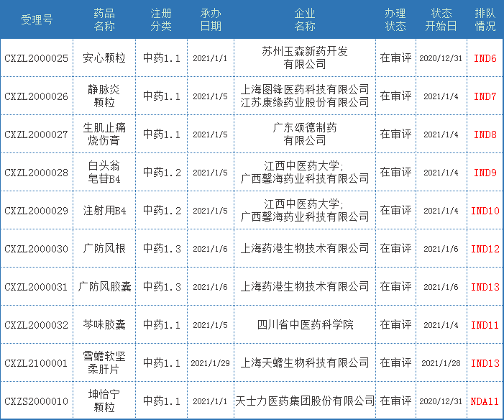Select 2021/1/1 in CXZL2000025 row

(210, 58)
